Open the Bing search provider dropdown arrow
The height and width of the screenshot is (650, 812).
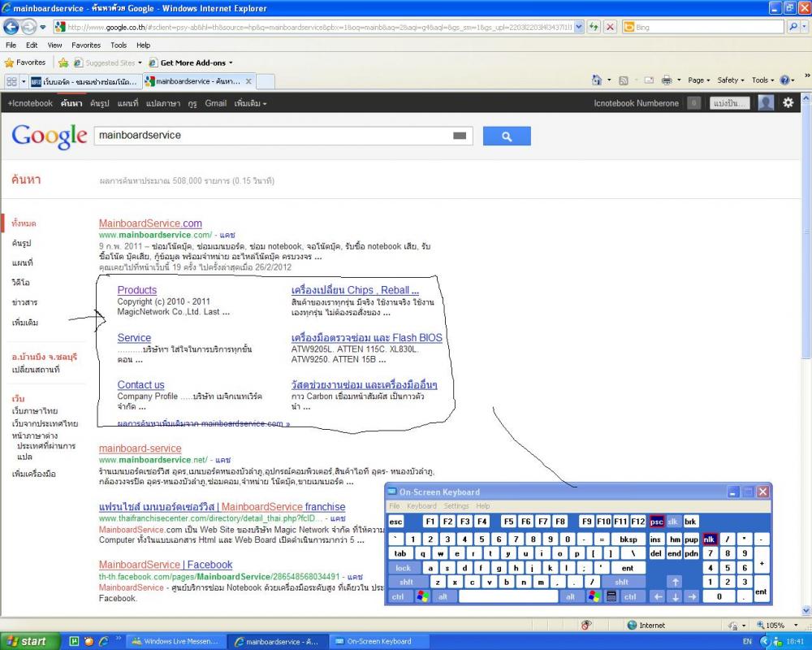coord(804,27)
